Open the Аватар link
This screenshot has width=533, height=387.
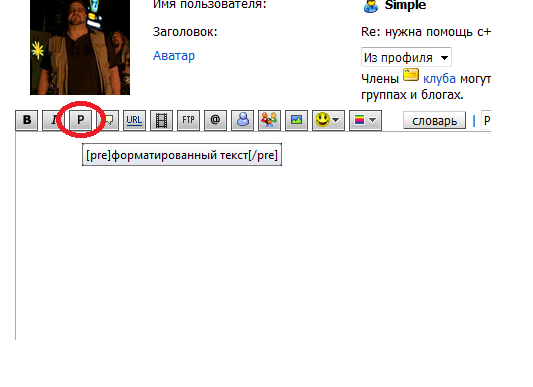click(174, 55)
